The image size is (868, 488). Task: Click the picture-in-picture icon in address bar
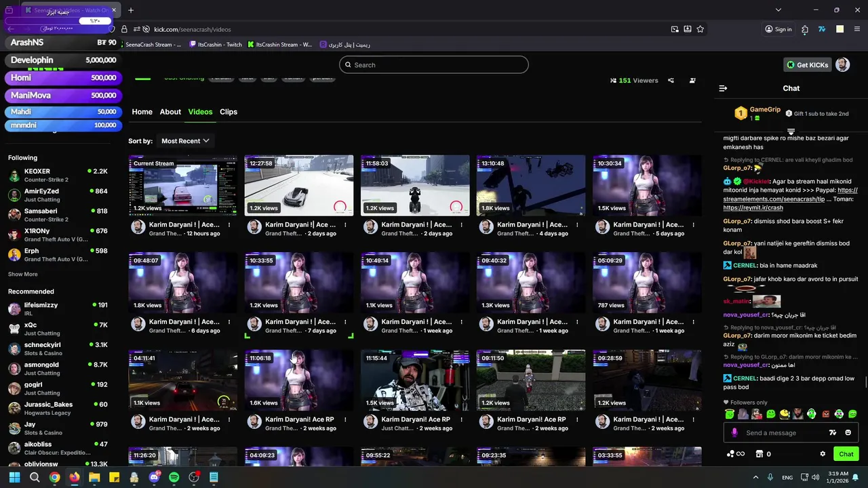pyautogui.click(x=675, y=29)
